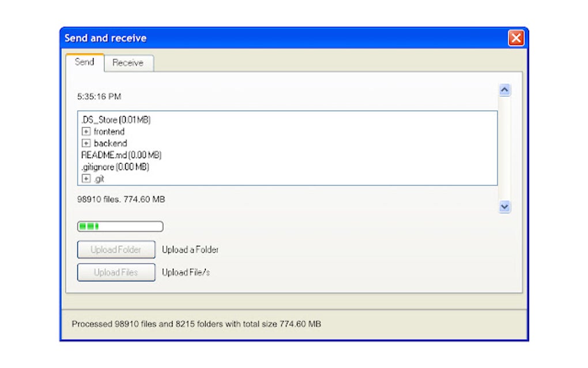Click the 'Upload a Folder' label

pos(190,250)
